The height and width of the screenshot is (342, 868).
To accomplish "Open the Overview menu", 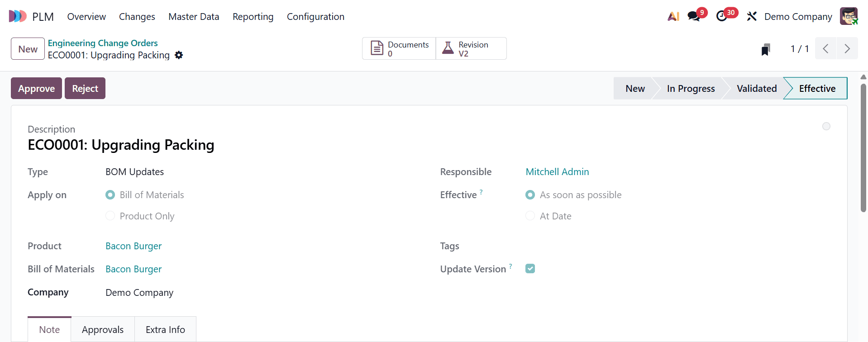I will (x=86, y=16).
